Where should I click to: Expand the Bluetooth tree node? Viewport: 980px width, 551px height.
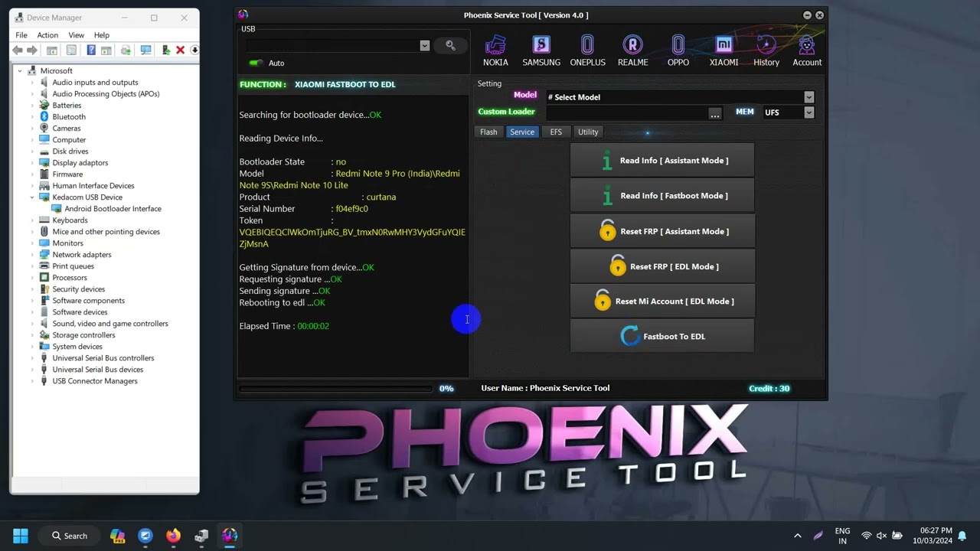click(33, 117)
